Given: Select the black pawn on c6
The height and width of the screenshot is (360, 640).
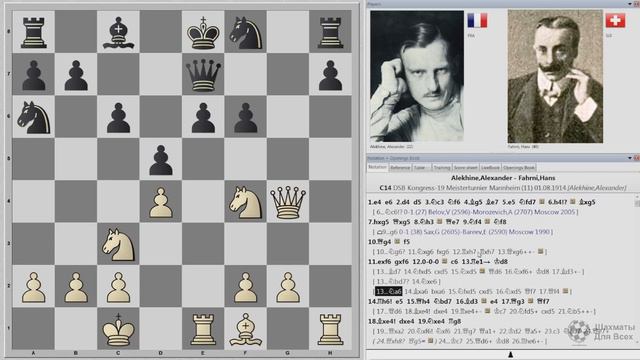Looking at the screenshot, I should (118, 118).
